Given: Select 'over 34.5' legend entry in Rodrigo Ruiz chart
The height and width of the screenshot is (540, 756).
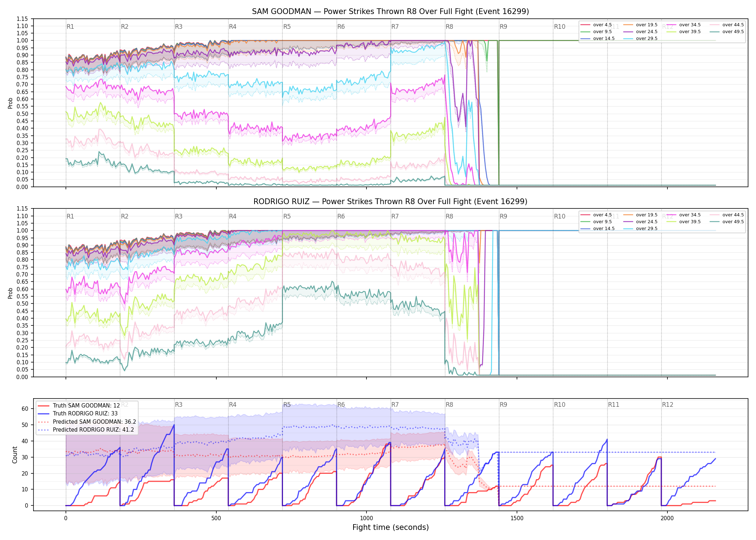Looking at the screenshot, I should (x=684, y=215).
